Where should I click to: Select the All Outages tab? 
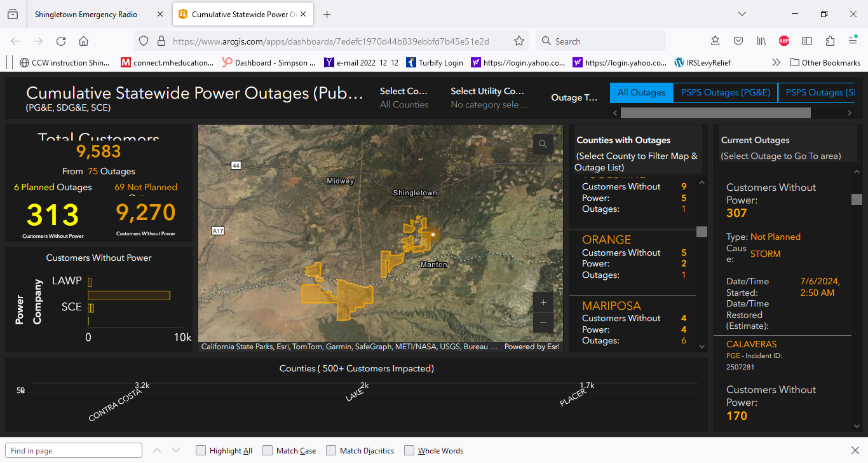click(x=641, y=93)
